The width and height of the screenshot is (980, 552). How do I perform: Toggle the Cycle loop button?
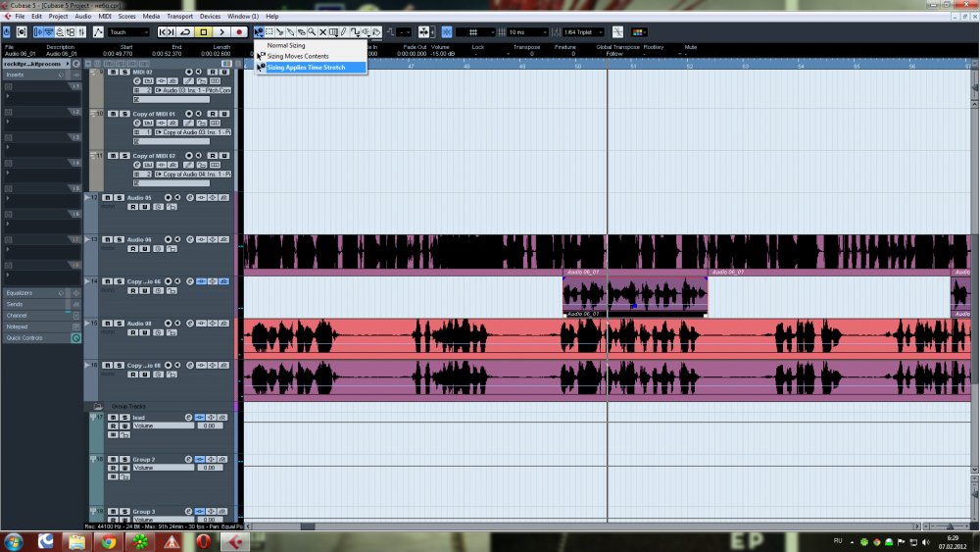coord(185,32)
